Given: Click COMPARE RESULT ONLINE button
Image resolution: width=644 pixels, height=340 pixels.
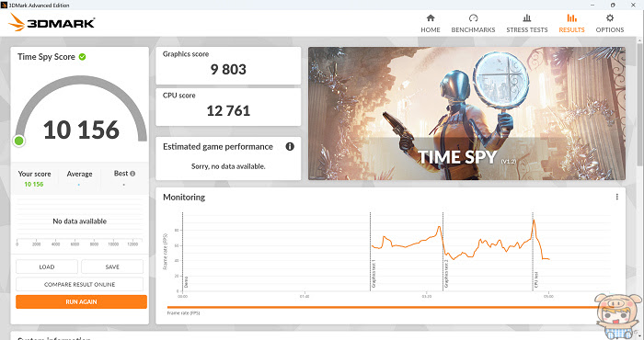Looking at the screenshot, I should click(80, 284).
